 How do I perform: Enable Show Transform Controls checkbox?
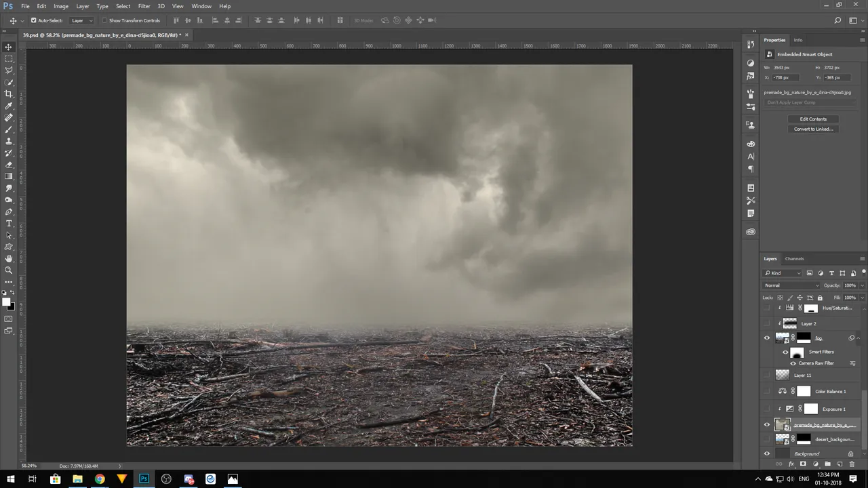[x=104, y=20]
